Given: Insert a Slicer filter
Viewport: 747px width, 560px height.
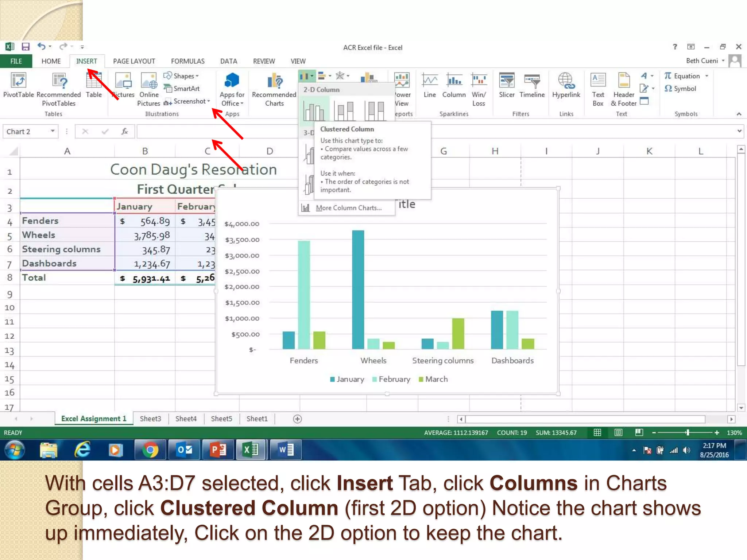Looking at the screenshot, I should click(x=507, y=85).
